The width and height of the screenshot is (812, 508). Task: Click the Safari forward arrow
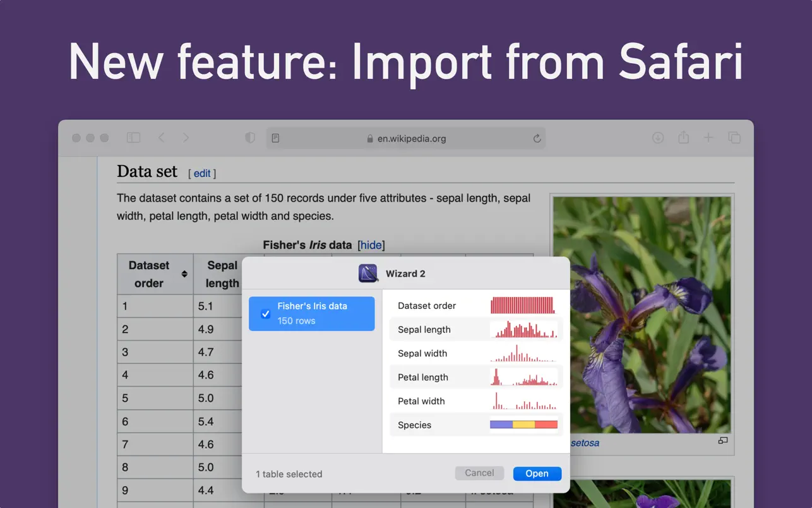pos(186,138)
